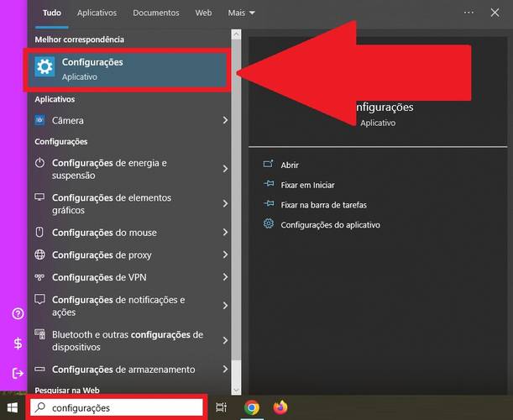This screenshot has width=513, height=420.
Task: Click pin icon for Fixar na barra de tarefas
Action: click(269, 204)
